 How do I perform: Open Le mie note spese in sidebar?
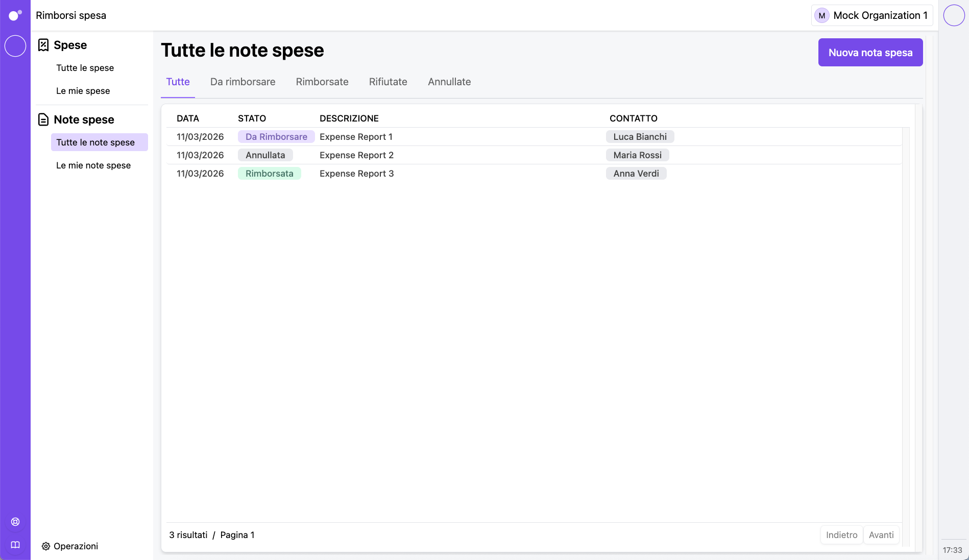93,165
